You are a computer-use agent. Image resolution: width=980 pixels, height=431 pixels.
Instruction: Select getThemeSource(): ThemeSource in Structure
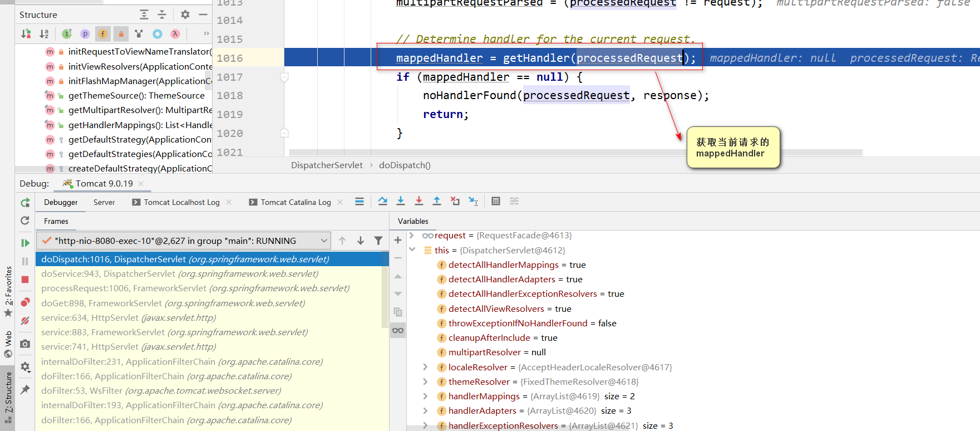[136, 95]
